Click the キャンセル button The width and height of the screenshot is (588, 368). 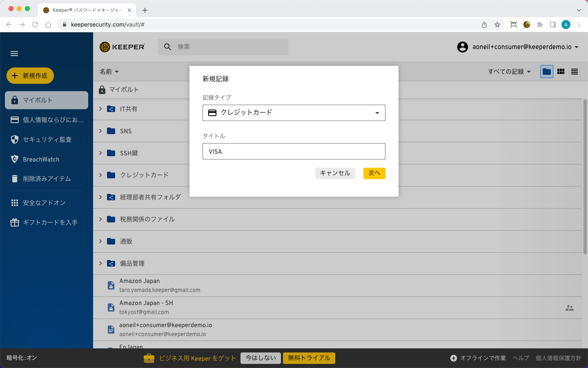(x=335, y=173)
